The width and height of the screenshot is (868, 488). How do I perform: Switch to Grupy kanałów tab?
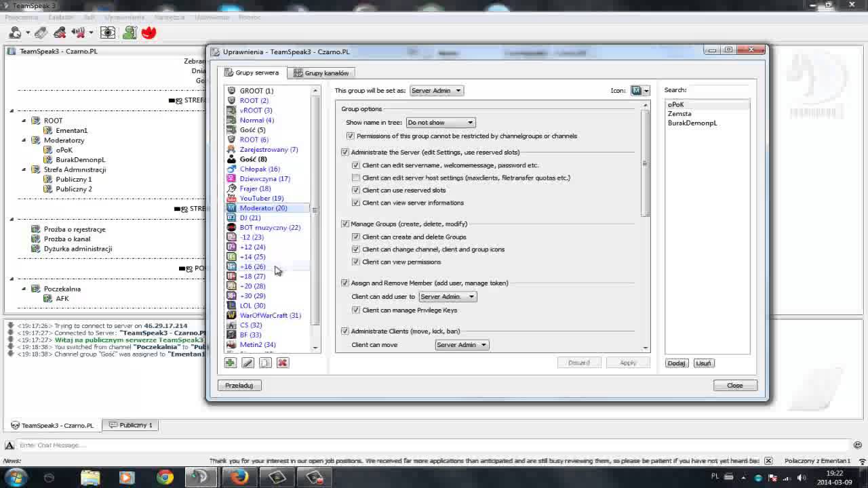320,73
